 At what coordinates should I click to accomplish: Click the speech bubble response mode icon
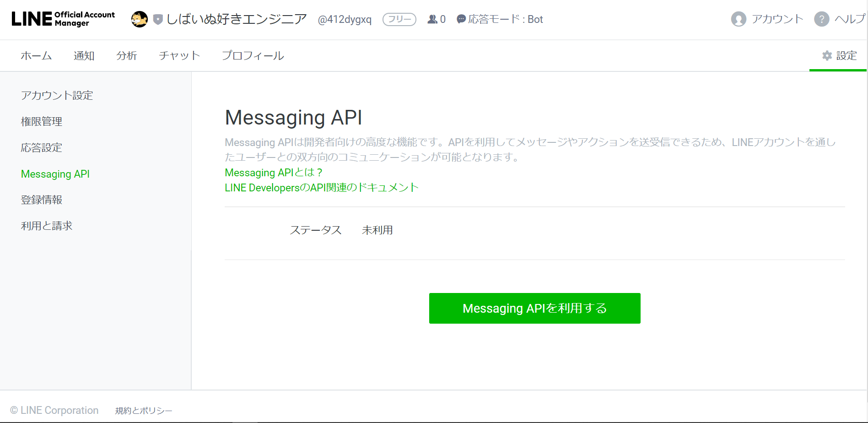point(461,19)
